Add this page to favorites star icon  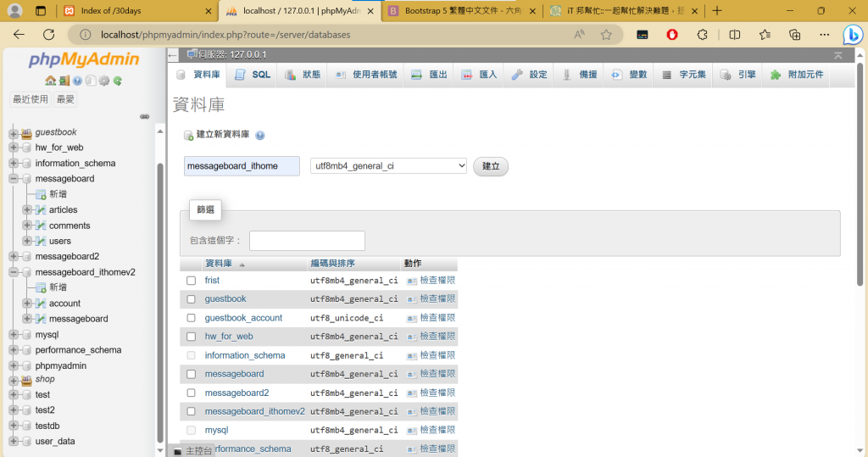pyautogui.click(x=606, y=35)
